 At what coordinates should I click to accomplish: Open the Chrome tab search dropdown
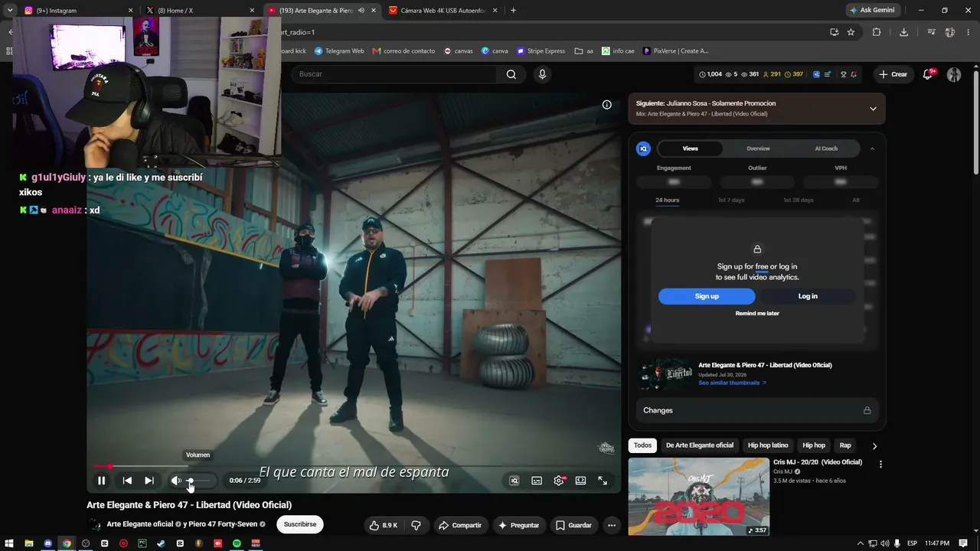[x=9, y=11]
